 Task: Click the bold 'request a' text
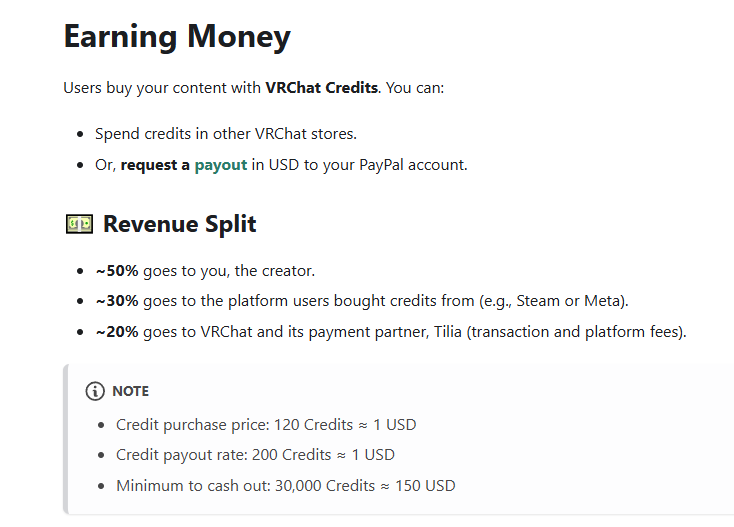coord(155,165)
